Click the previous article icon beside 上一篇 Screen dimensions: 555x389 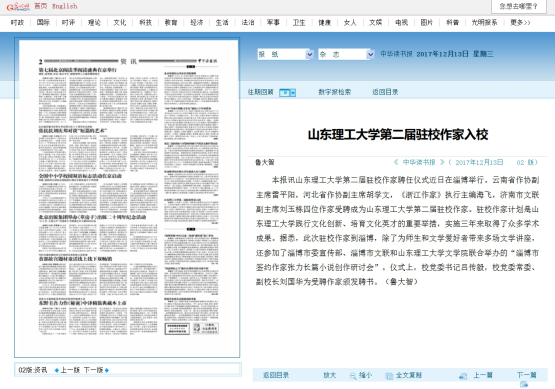click(463, 376)
